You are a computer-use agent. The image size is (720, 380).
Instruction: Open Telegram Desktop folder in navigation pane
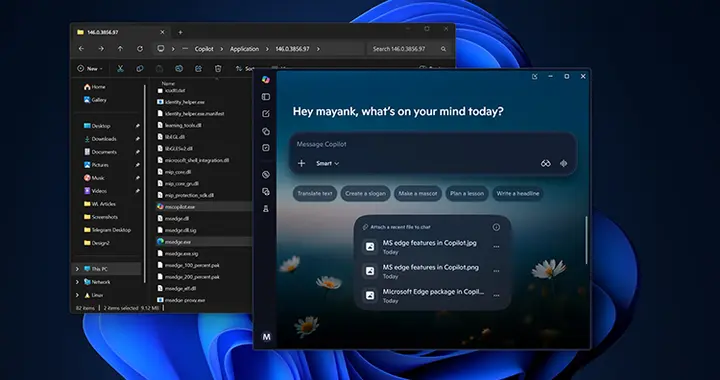click(107, 230)
